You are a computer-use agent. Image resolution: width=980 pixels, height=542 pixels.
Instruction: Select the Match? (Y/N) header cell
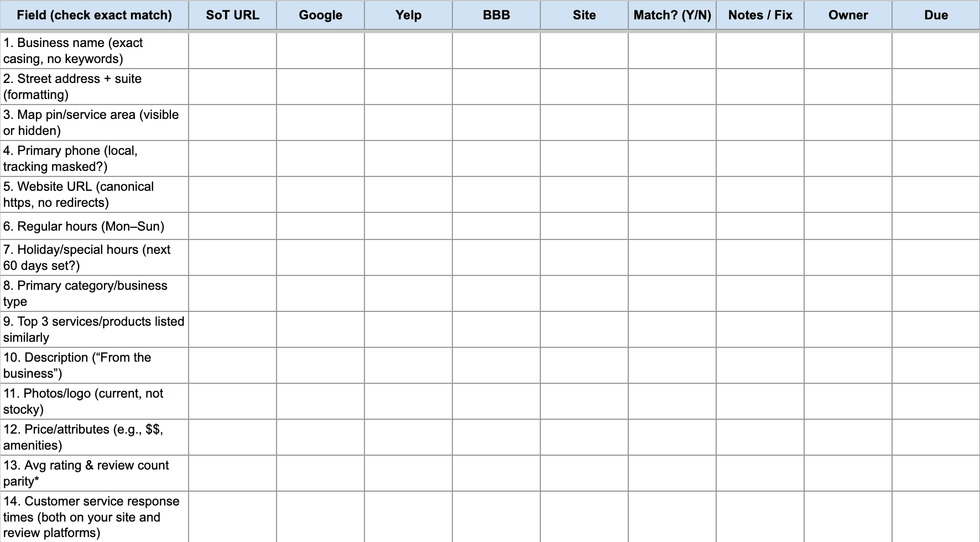pos(672,15)
